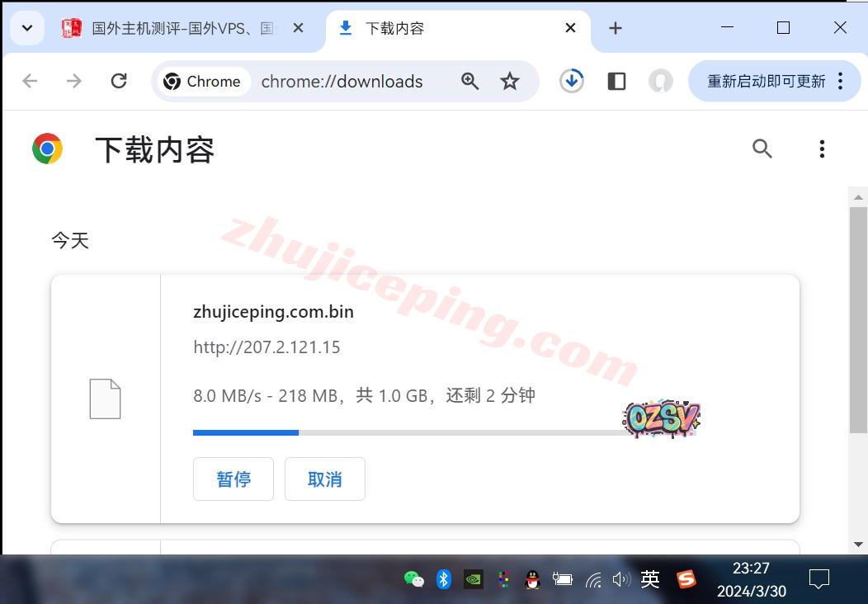Bookmark this page with the star icon
Viewport: 868px width, 604px height.
pos(510,81)
